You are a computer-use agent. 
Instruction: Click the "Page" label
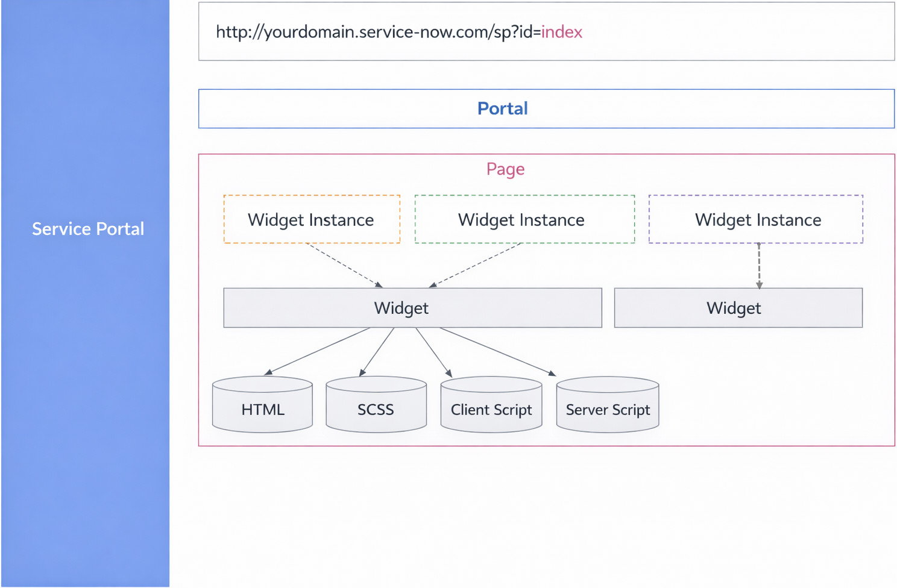pyautogui.click(x=505, y=169)
